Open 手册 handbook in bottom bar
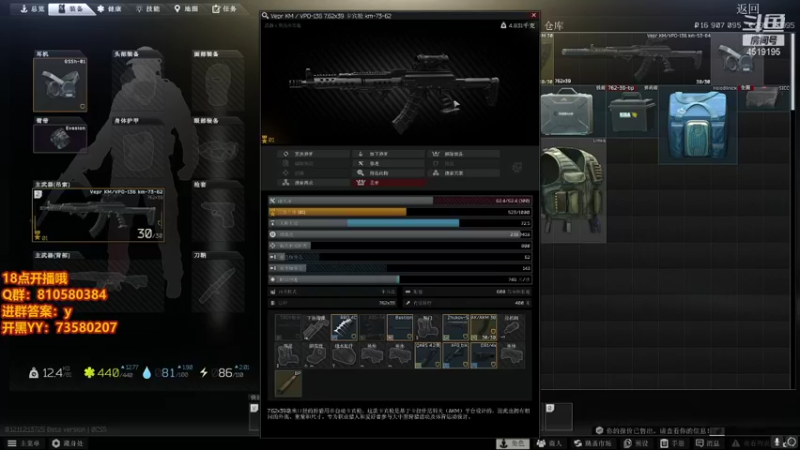800x450 pixels. 673,443
